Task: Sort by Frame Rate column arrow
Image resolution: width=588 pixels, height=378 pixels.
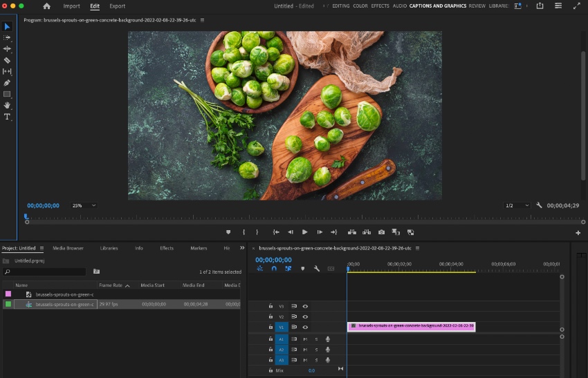Action: pyautogui.click(x=127, y=285)
